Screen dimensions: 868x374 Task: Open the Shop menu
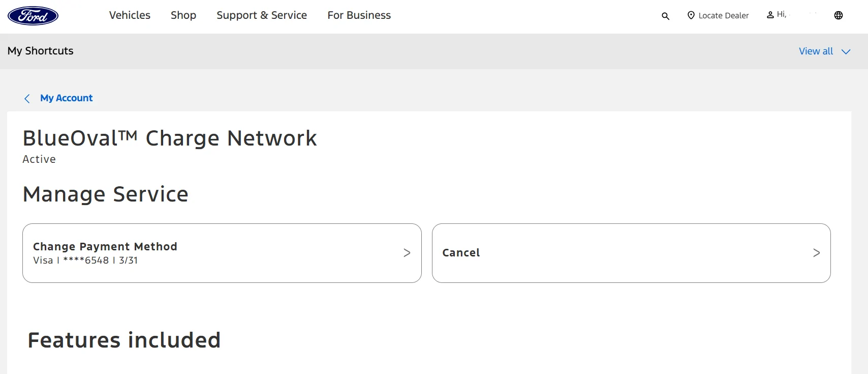click(183, 15)
